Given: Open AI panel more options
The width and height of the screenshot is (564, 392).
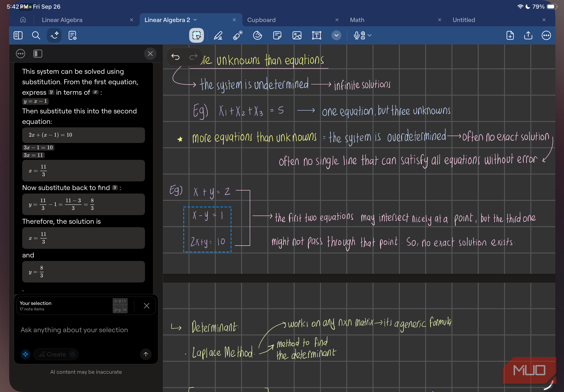Looking at the screenshot, I should point(20,54).
